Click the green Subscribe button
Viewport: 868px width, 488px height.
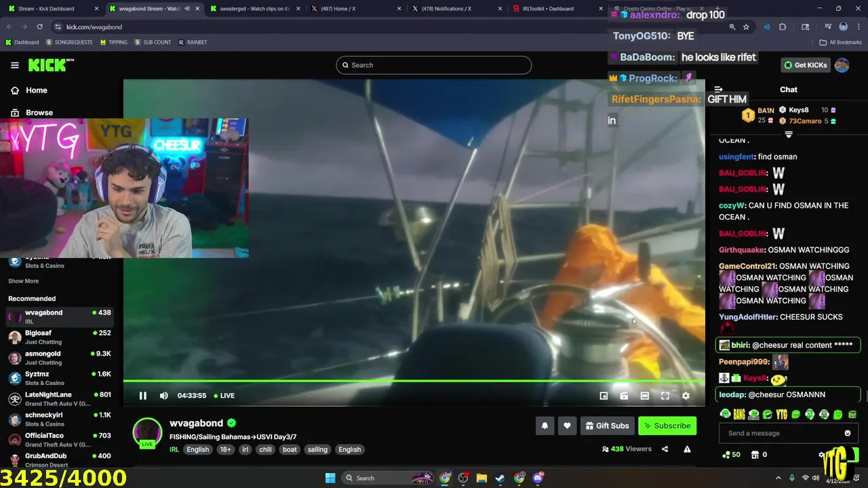(x=667, y=426)
